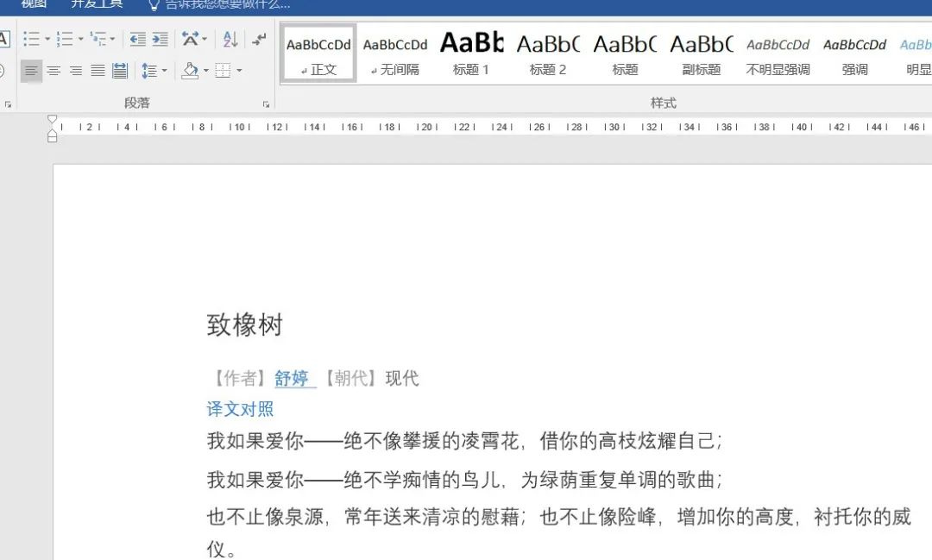This screenshot has width=932, height=560.
Task: Click the numbered list icon
Action: pyautogui.click(x=64, y=39)
